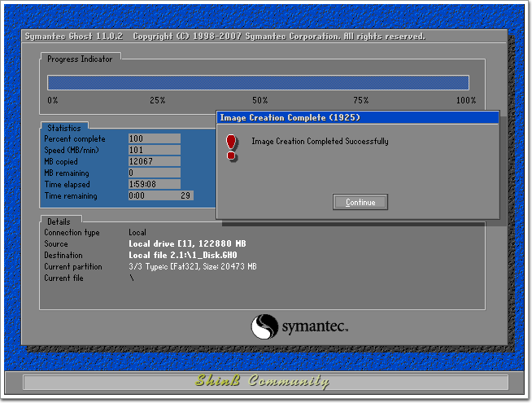Click the 'Symantec Ghost 11.0.2' title text
This screenshot has height=403, width=532.
74,37
